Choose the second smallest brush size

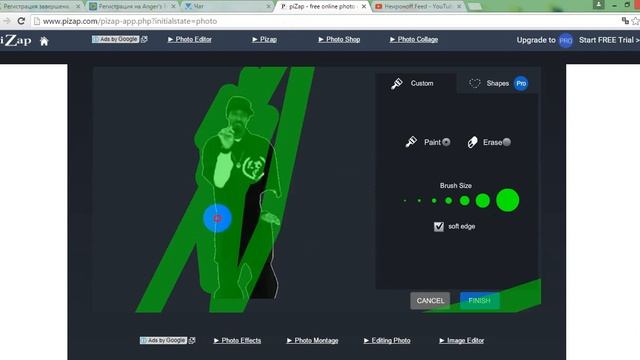[419, 201]
